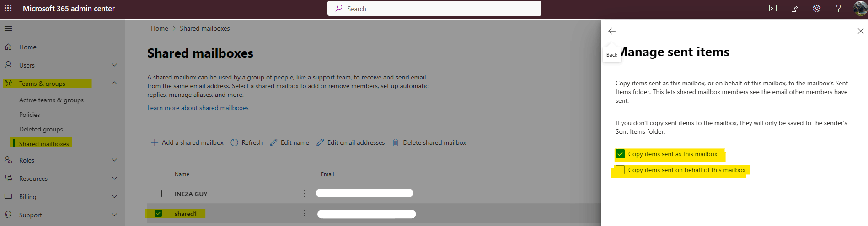Deselect the shared1 row checkbox
The height and width of the screenshot is (226, 868).
(158, 213)
